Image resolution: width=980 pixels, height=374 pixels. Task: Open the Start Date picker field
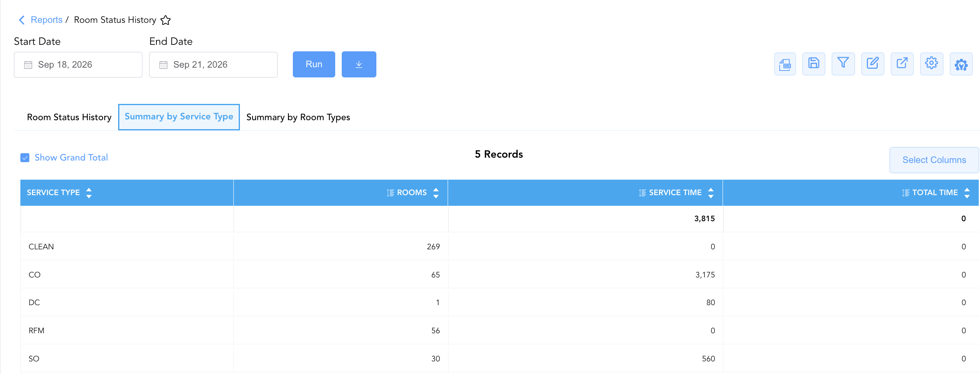(x=78, y=65)
